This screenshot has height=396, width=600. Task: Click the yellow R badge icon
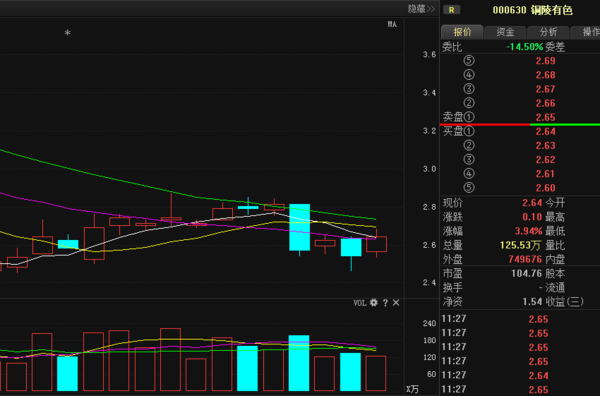452,10
